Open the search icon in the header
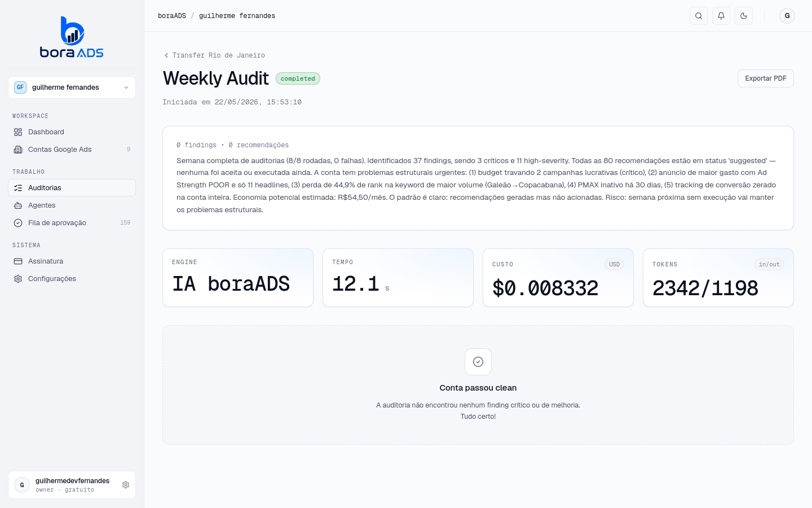The image size is (812, 508). (699, 16)
